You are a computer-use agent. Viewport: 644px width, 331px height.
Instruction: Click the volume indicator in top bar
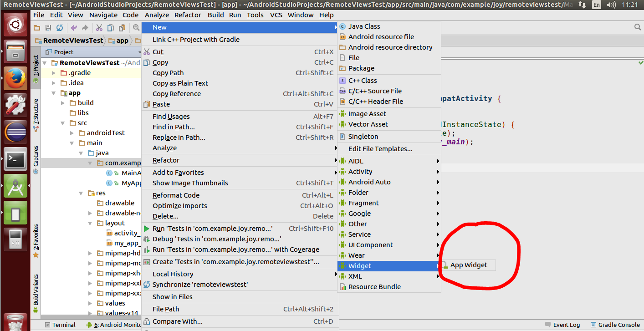[610, 5]
